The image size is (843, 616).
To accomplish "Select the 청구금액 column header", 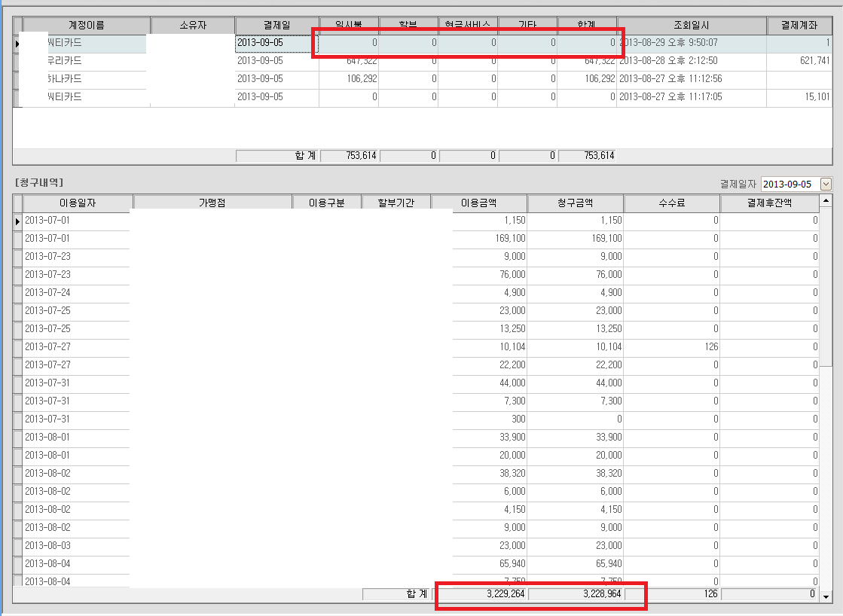I will pyautogui.click(x=575, y=203).
